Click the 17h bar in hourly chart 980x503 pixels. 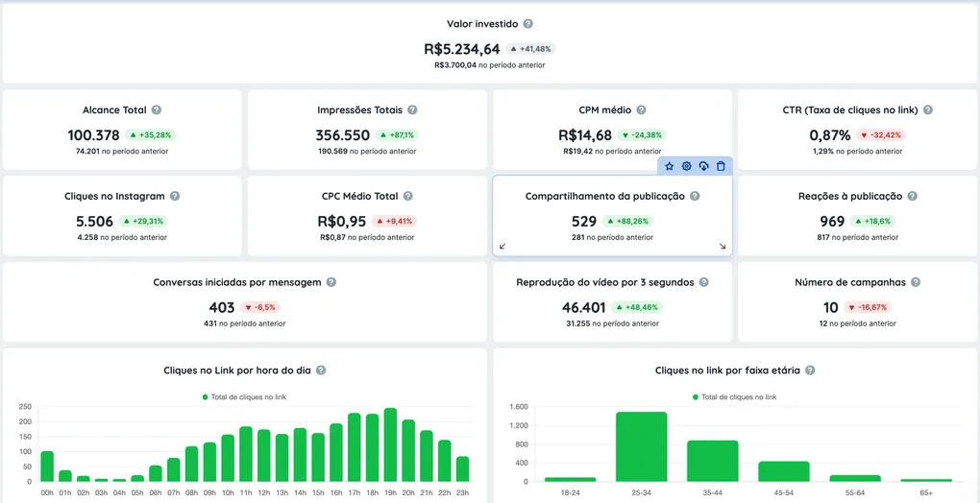pos(355,447)
